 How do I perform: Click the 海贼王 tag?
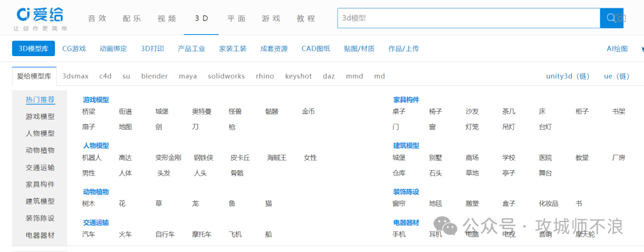(277, 158)
